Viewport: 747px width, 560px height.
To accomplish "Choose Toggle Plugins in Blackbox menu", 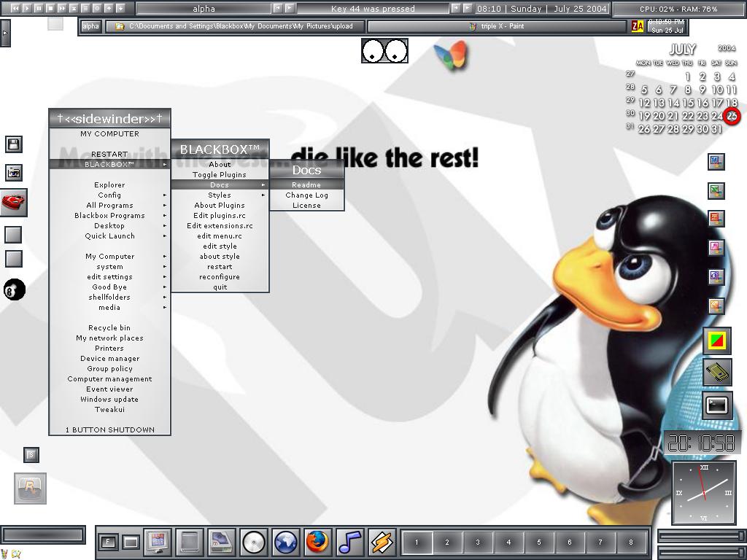I will 220,175.
